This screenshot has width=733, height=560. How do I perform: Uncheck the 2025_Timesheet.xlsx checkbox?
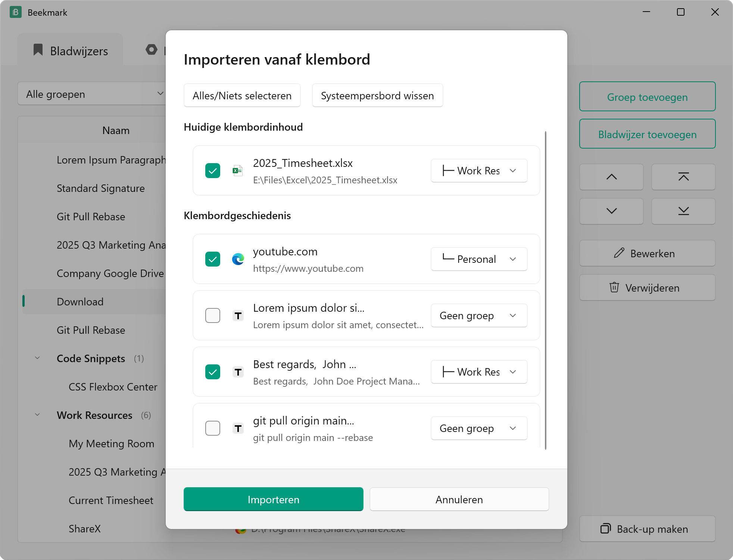pyautogui.click(x=213, y=171)
